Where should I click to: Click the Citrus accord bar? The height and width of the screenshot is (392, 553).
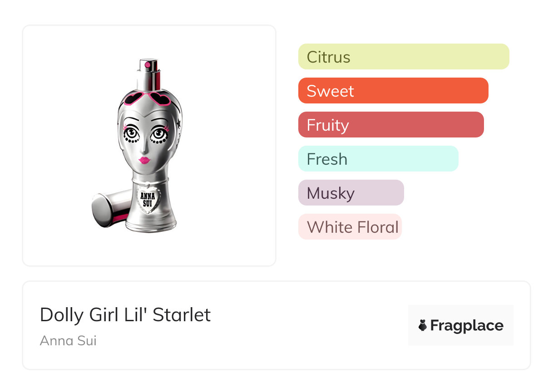403,57
